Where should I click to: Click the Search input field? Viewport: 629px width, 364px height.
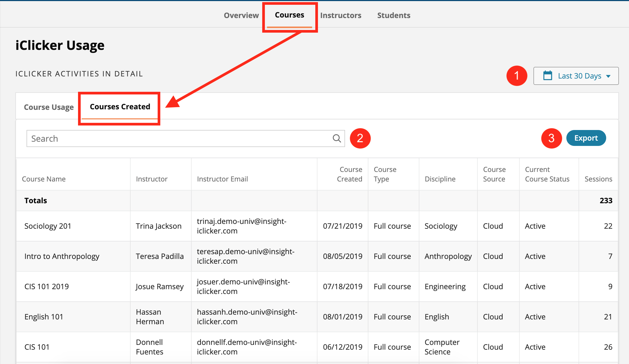pyautogui.click(x=159, y=138)
